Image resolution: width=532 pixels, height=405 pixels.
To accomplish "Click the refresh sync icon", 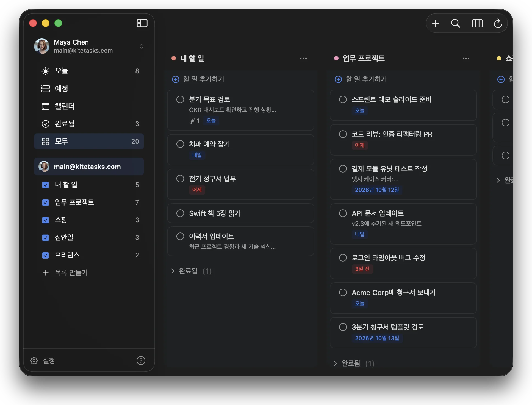I will [498, 23].
